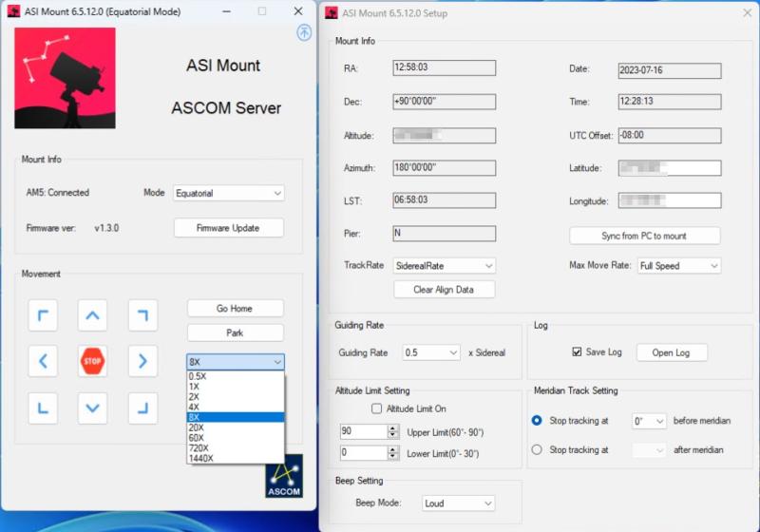Decrease the Lower Limit value spinner
Viewport: 760px width, 532px height.
pyautogui.click(x=393, y=456)
